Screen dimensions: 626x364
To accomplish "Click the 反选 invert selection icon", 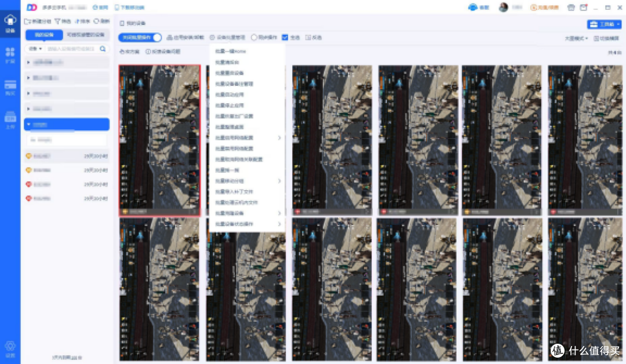I will click(308, 38).
